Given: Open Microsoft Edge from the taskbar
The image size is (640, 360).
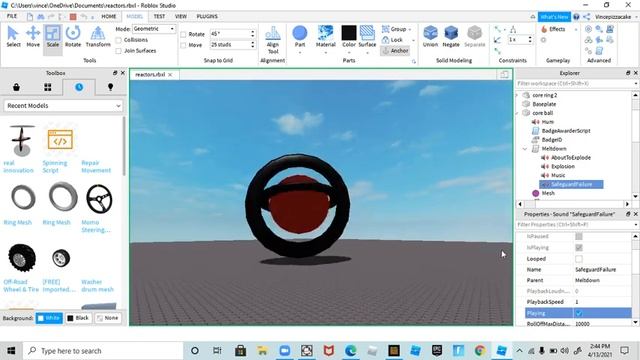Looking at the screenshot, I should (350, 351).
